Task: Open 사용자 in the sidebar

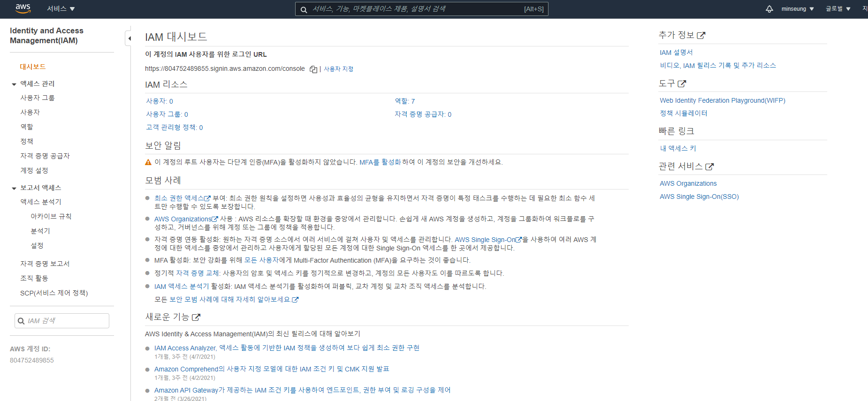Action: pyautogui.click(x=30, y=112)
